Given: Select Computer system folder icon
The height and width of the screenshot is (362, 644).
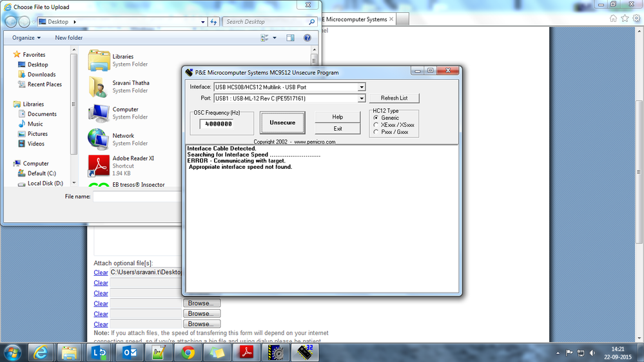Looking at the screenshot, I should [99, 113].
